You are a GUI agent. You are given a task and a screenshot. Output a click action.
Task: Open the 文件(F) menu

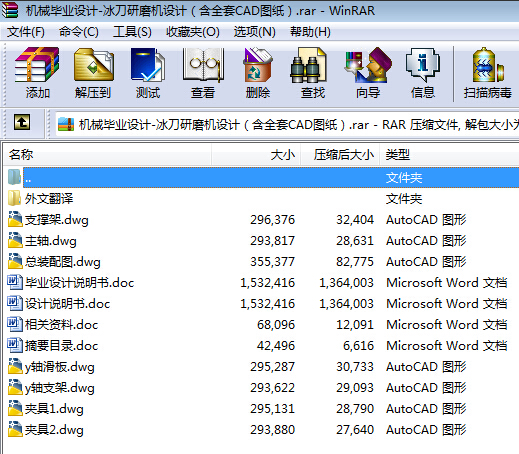pos(26,32)
